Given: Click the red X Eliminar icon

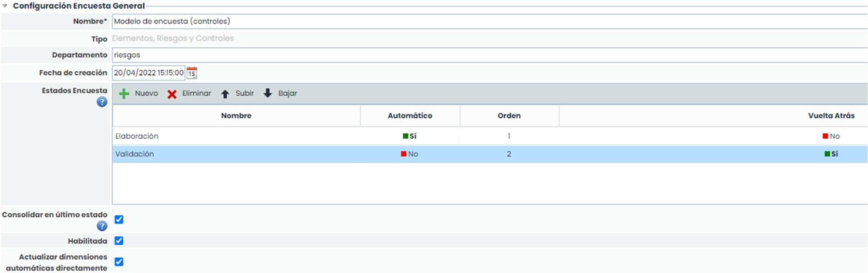Looking at the screenshot, I should (x=172, y=94).
